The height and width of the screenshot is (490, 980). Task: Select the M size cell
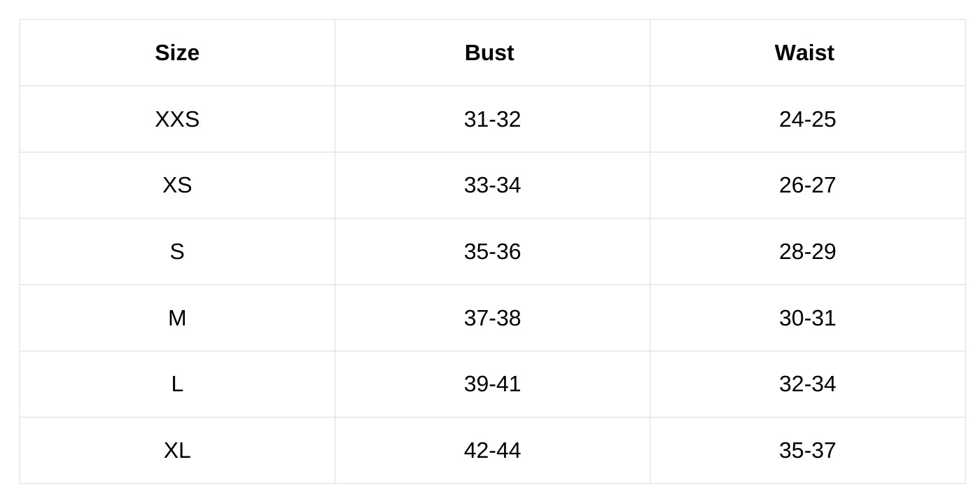177,318
